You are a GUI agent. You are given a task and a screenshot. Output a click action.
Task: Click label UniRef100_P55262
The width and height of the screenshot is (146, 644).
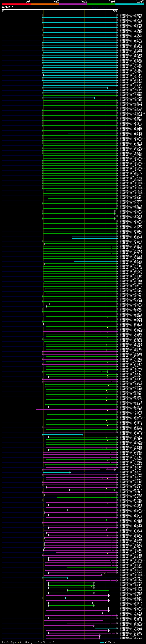(x=131, y=153)
